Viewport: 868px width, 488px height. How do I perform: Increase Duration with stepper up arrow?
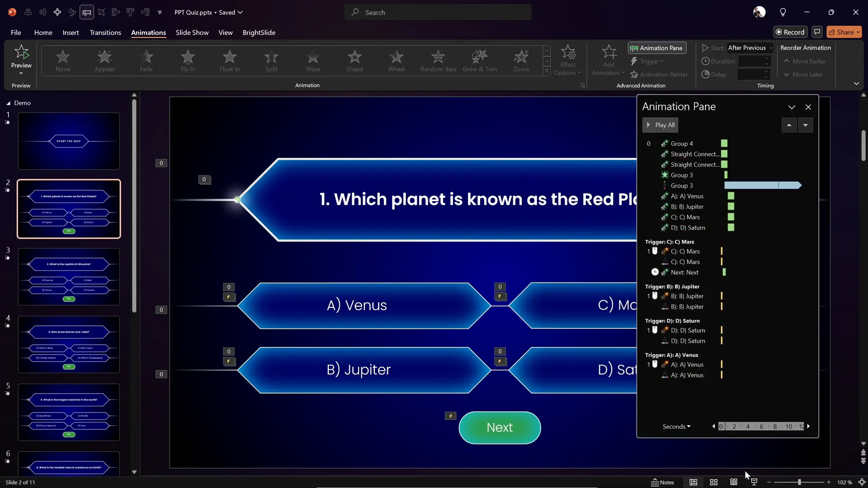767,58
